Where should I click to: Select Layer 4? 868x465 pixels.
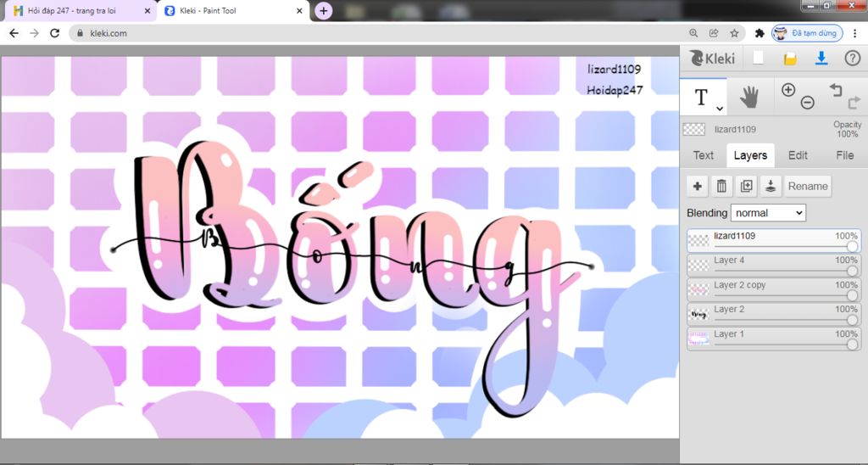pos(773,266)
